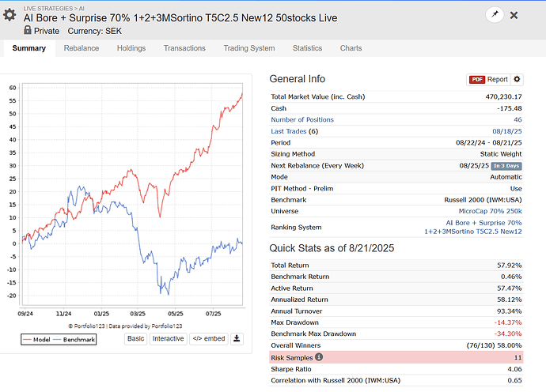Close the strategy panel with X icon
Image resolution: width=546 pixels, height=392 pixels.
click(514, 15)
